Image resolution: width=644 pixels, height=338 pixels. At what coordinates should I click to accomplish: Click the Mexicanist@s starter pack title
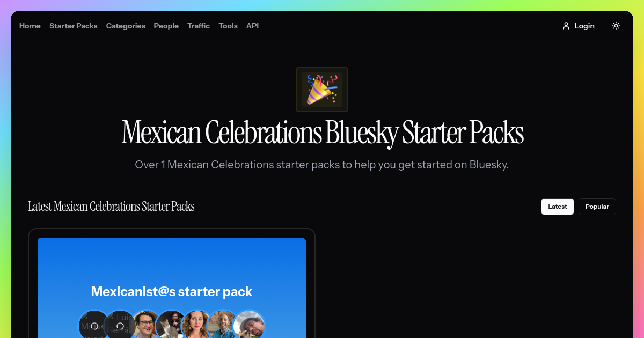pyautogui.click(x=172, y=292)
